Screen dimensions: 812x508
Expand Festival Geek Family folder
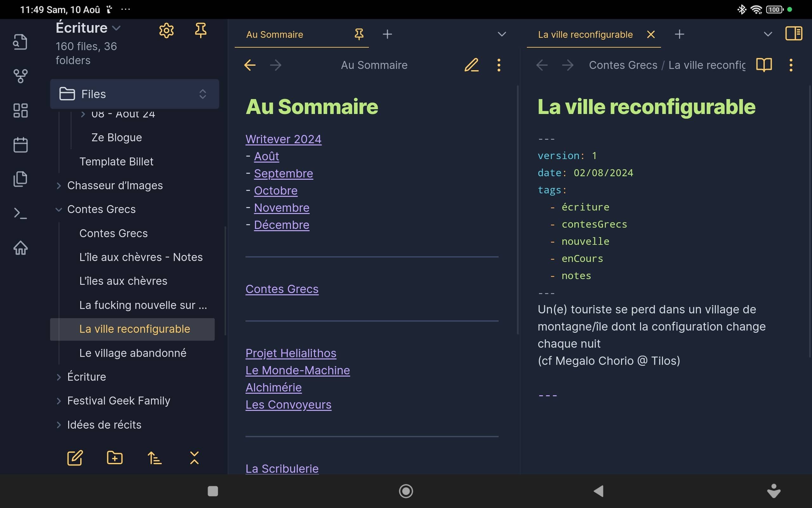59,401
